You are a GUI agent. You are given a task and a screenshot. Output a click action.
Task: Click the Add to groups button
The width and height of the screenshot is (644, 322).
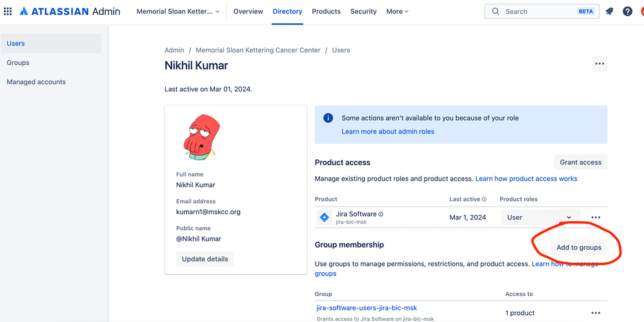(579, 247)
